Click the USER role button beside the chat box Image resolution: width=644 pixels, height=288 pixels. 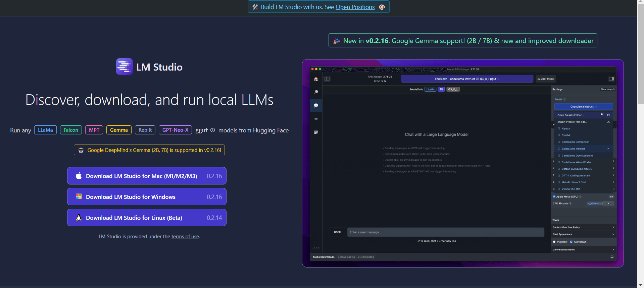337,232
